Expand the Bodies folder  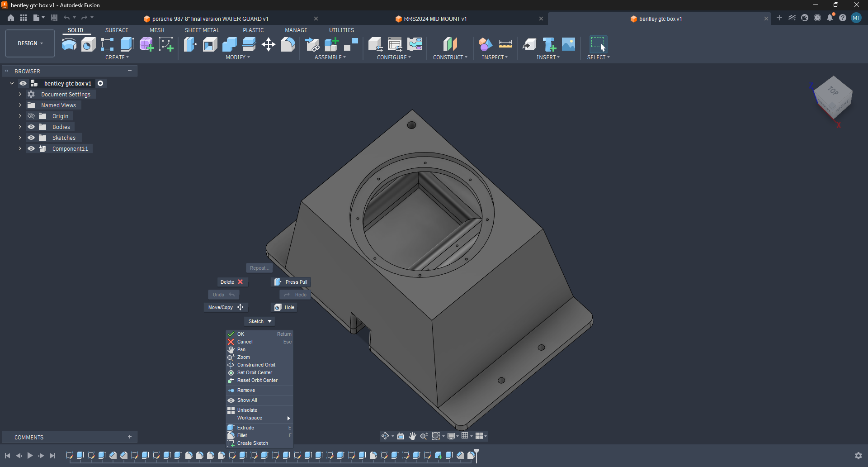pos(20,127)
